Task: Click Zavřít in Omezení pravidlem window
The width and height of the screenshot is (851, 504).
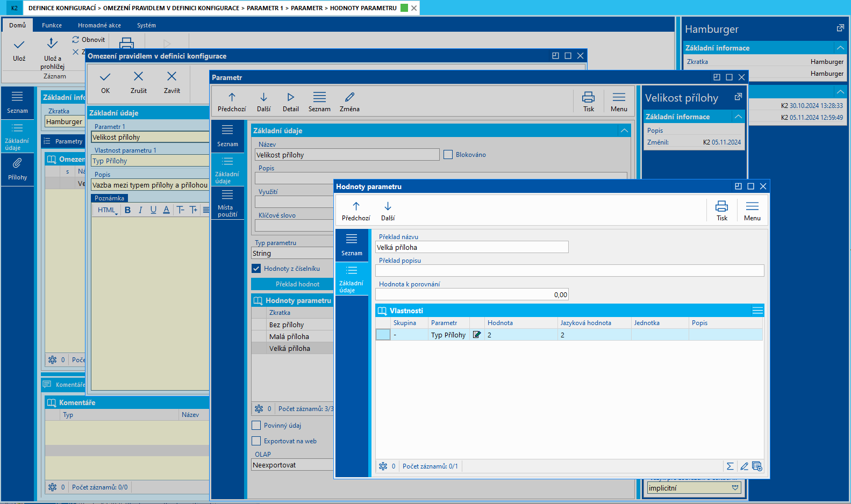Action: pyautogui.click(x=172, y=83)
